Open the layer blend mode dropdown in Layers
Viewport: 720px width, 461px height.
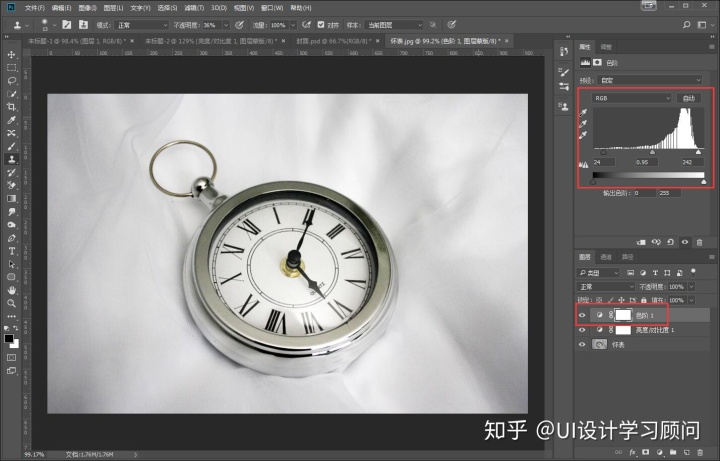point(605,287)
